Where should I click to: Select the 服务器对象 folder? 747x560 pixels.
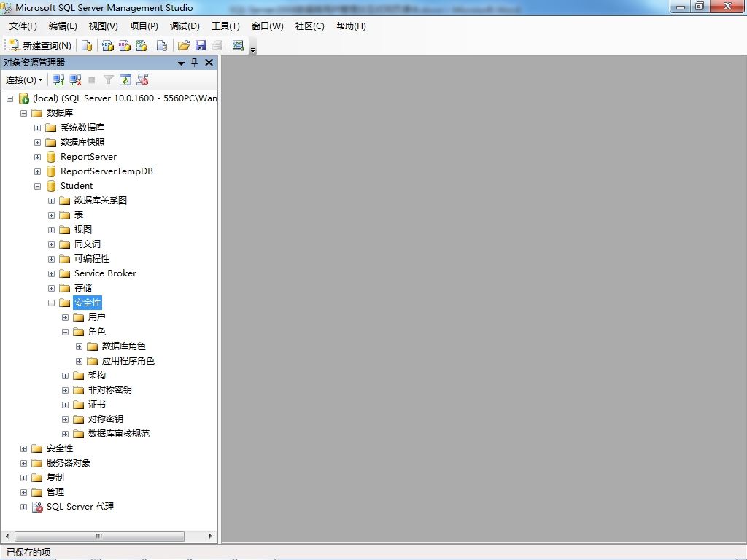point(68,463)
